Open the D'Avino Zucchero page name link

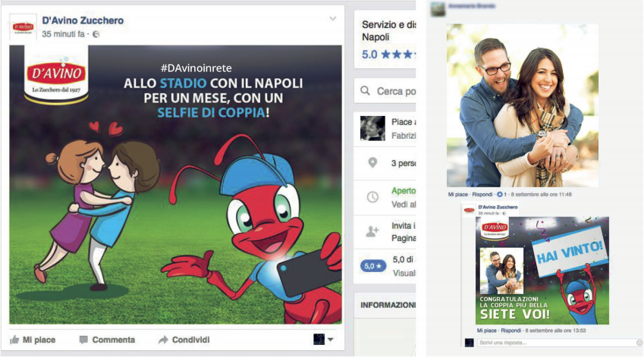pos(83,20)
